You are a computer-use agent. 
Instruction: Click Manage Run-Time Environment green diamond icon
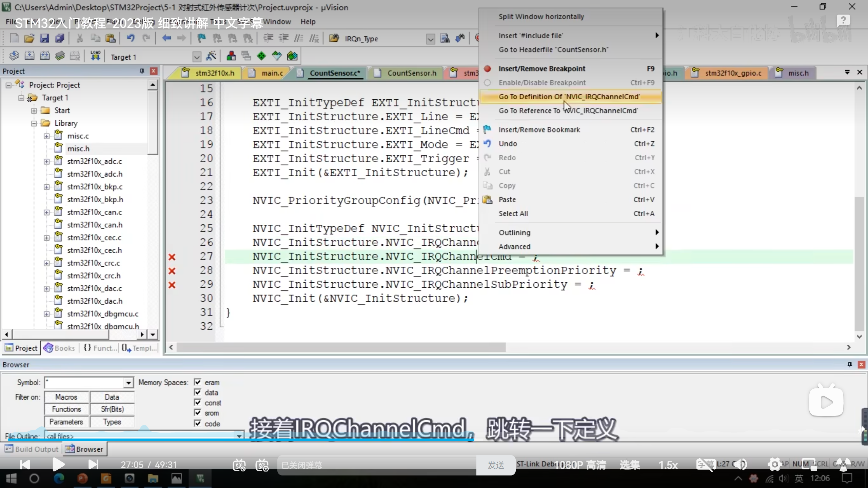pos(261,56)
